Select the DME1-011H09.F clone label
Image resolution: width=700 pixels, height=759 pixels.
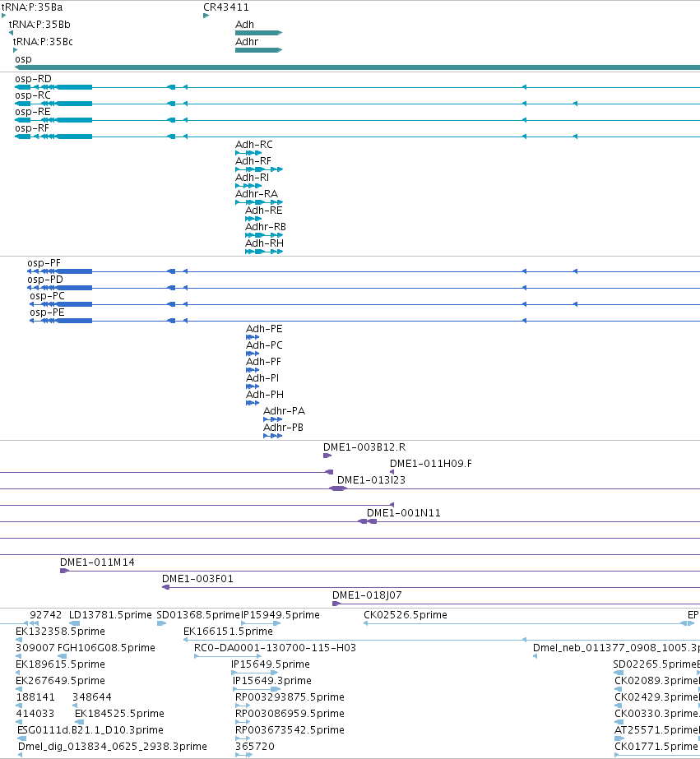point(431,463)
